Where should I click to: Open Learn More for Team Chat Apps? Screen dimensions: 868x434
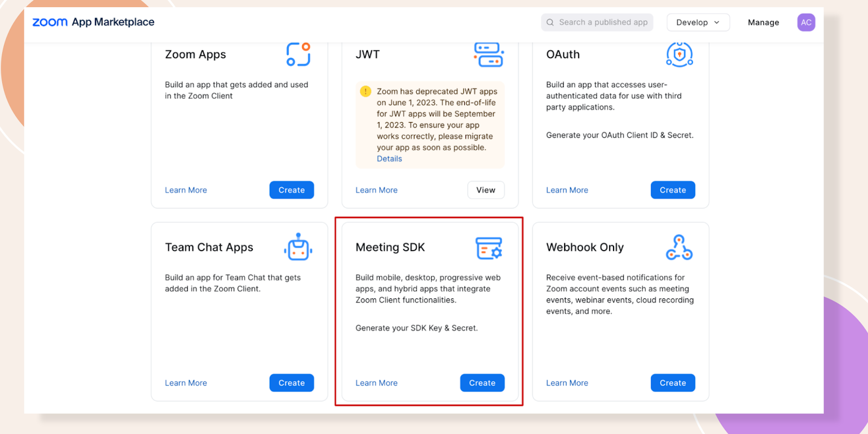pyautogui.click(x=186, y=383)
